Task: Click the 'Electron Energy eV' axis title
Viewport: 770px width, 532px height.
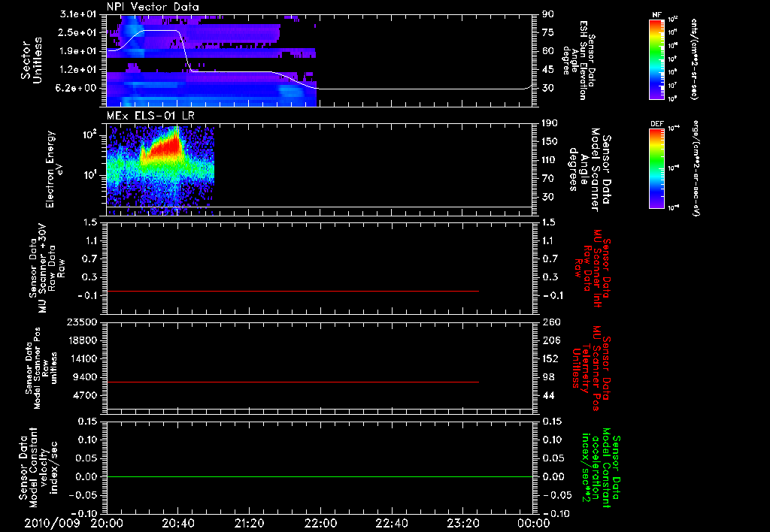Action: [55, 169]
